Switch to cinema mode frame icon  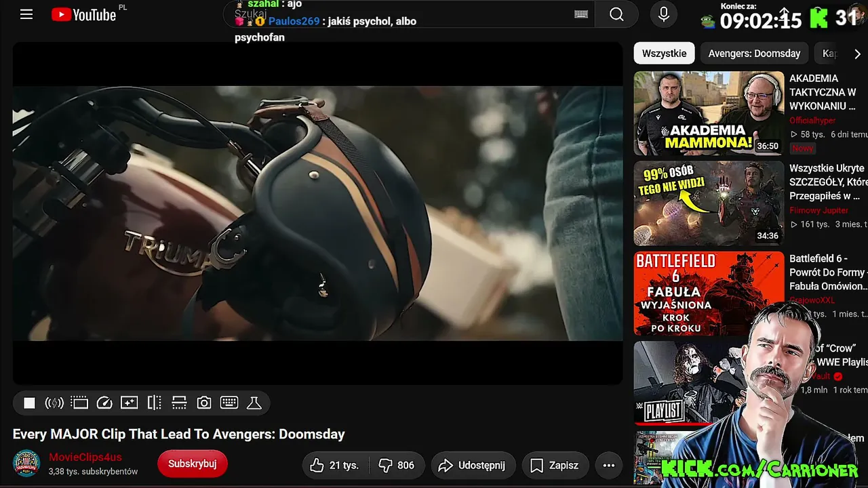pyautogui.click(x=79, y=403)
